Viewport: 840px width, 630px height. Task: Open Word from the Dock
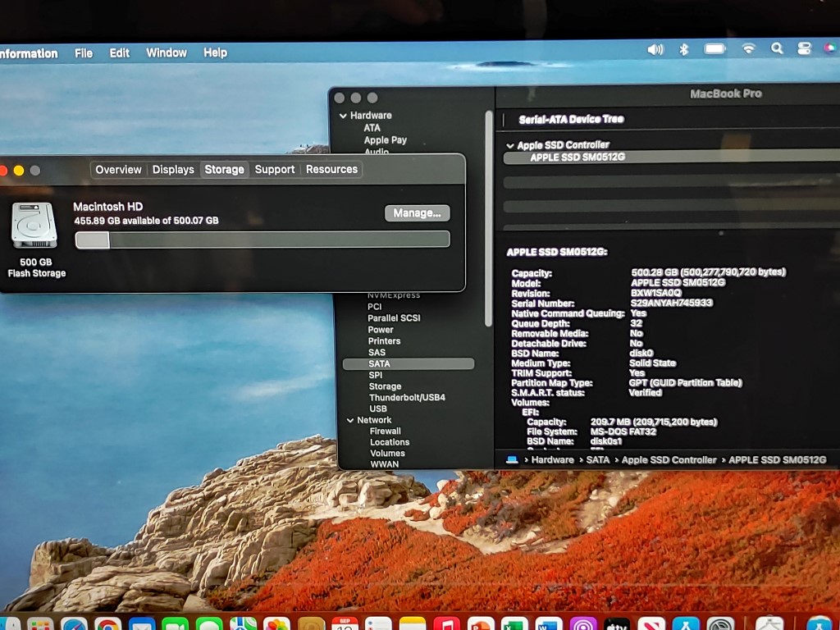tap(549, 624)
